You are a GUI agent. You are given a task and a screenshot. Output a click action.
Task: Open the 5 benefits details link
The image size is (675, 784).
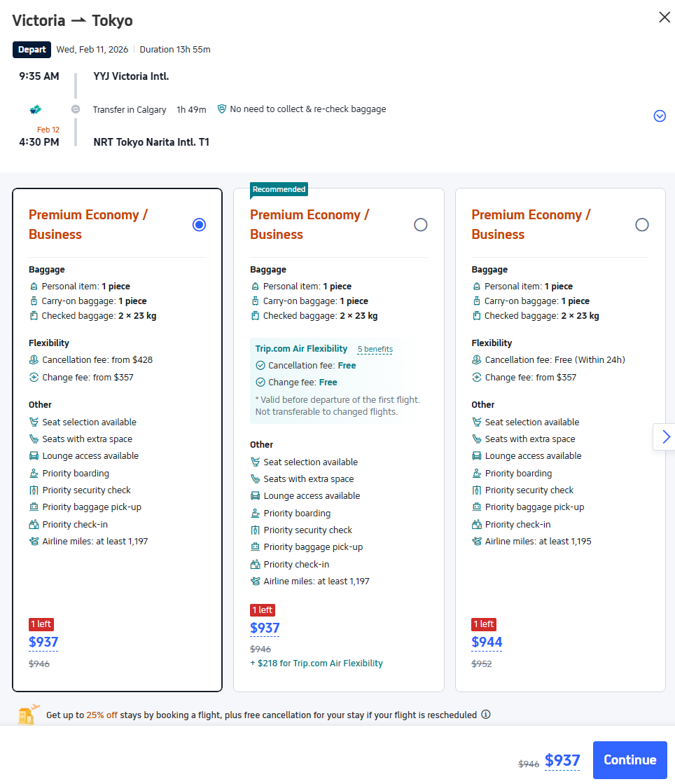pos(375,349)
